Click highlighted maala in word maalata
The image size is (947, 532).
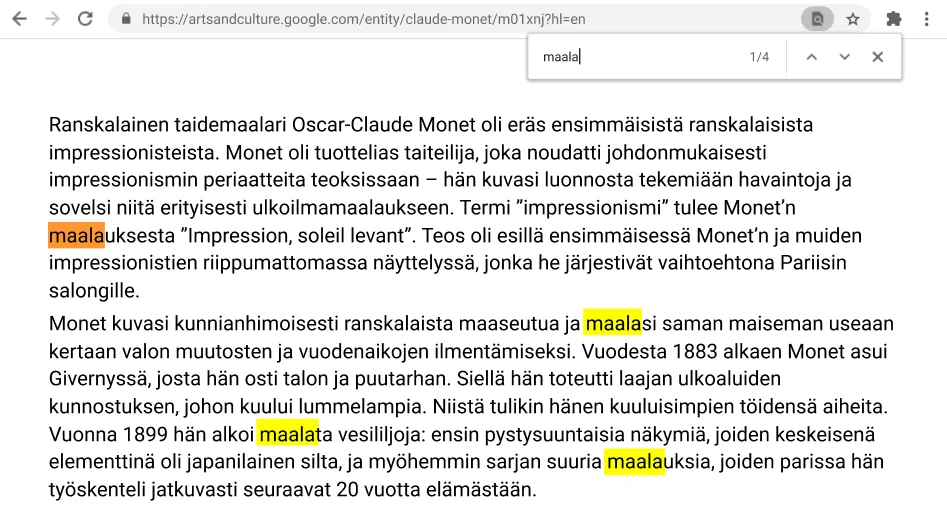[287, 434]
